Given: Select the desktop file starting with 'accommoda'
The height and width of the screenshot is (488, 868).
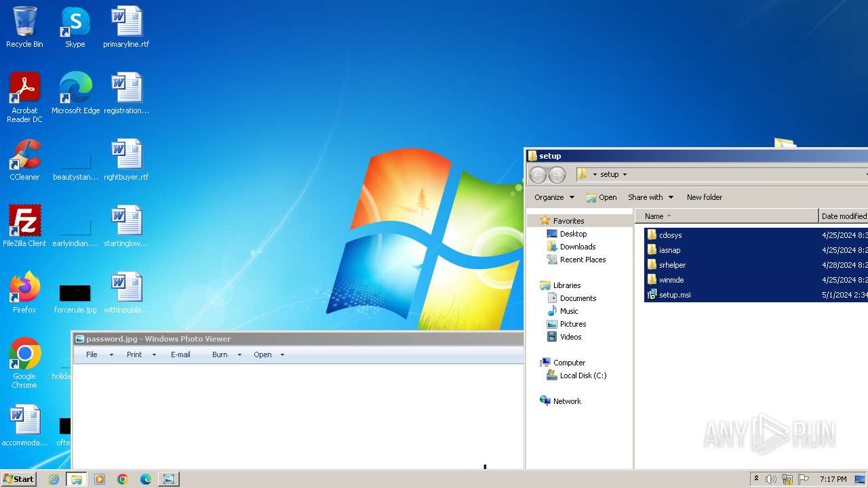Looking at the screenshot, I should 24,426.
